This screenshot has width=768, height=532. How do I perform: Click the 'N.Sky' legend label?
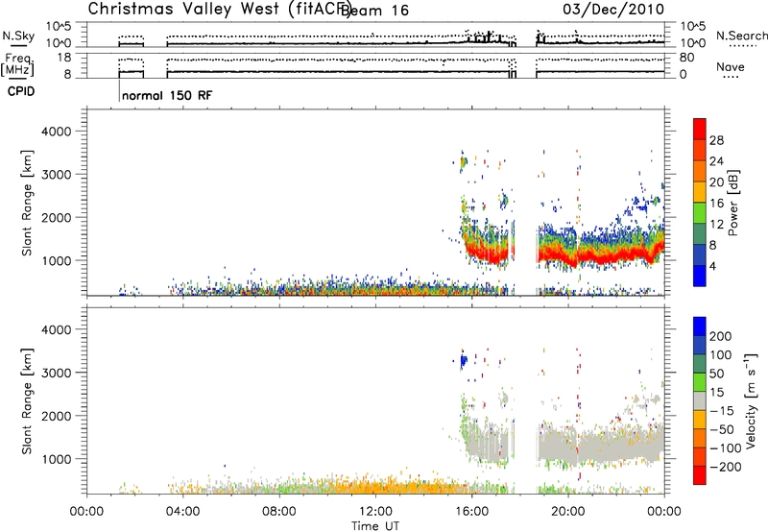[x=18, y=36]
